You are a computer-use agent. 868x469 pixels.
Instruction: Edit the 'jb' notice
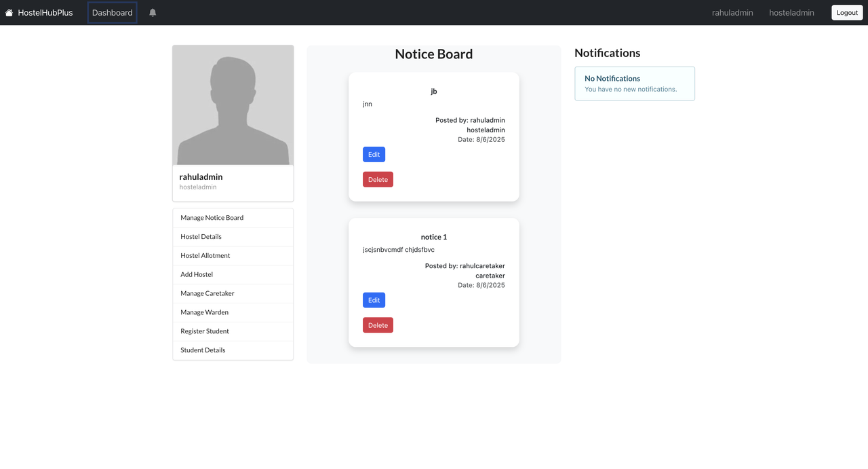(374, 155)
